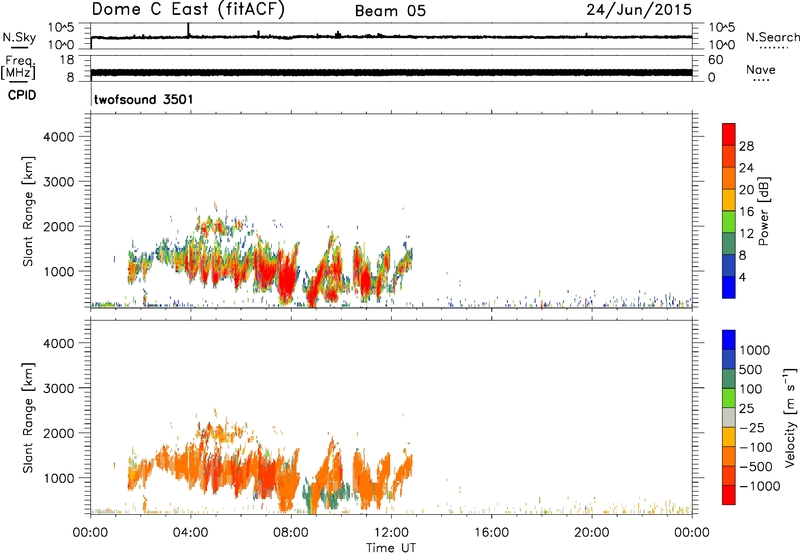This screenshot has height=554, width=800.
Task: Click the '28' tick on the power scale
Action: (746, 146)
